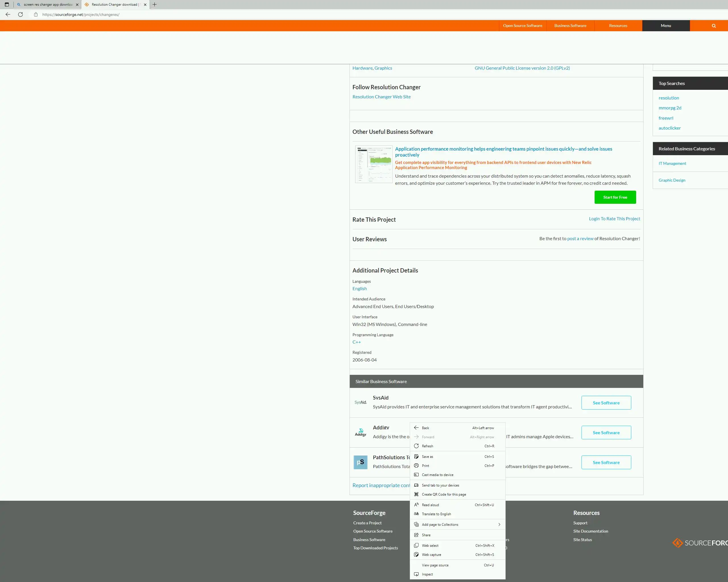Switch to screen res changer search tab

pos(47,4)
